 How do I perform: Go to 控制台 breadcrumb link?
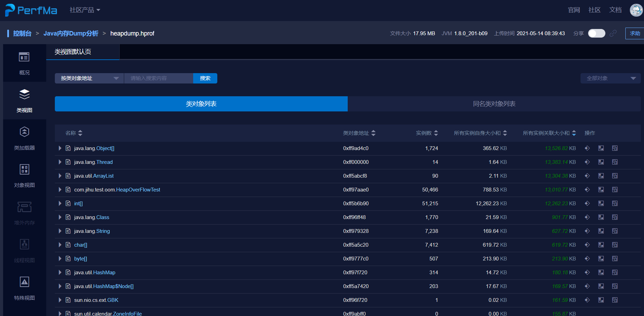(x=22, y=33)
